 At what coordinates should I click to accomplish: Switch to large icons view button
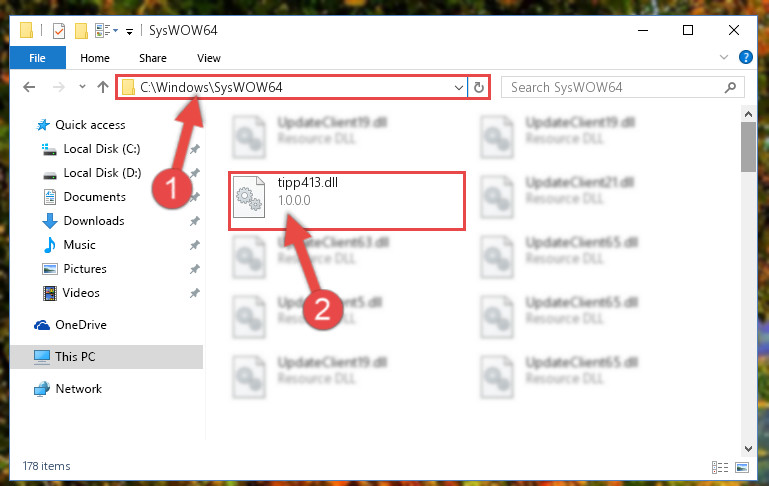pyautogui.click(x=742, y=467)
